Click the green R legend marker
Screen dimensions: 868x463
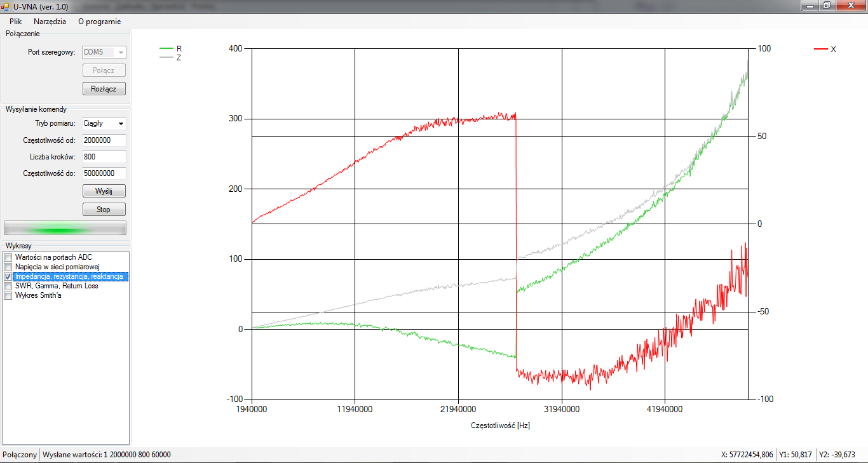click(166, 48)
